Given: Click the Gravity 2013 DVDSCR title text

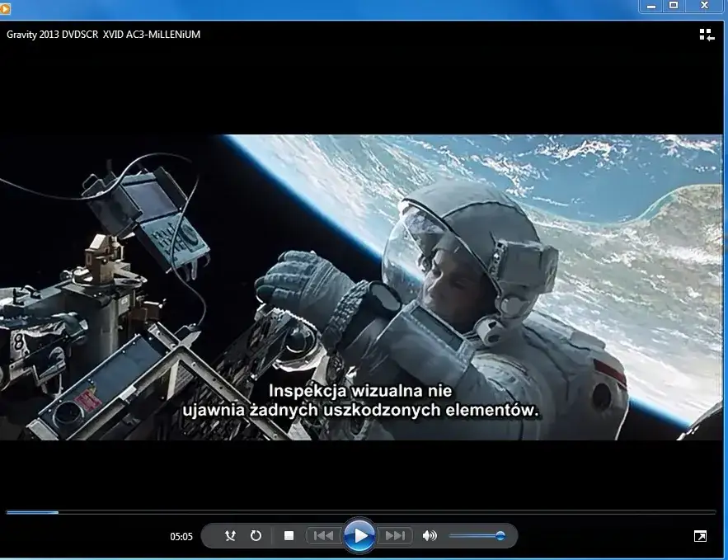Looking at the screenshot, I should pos(103,35).
